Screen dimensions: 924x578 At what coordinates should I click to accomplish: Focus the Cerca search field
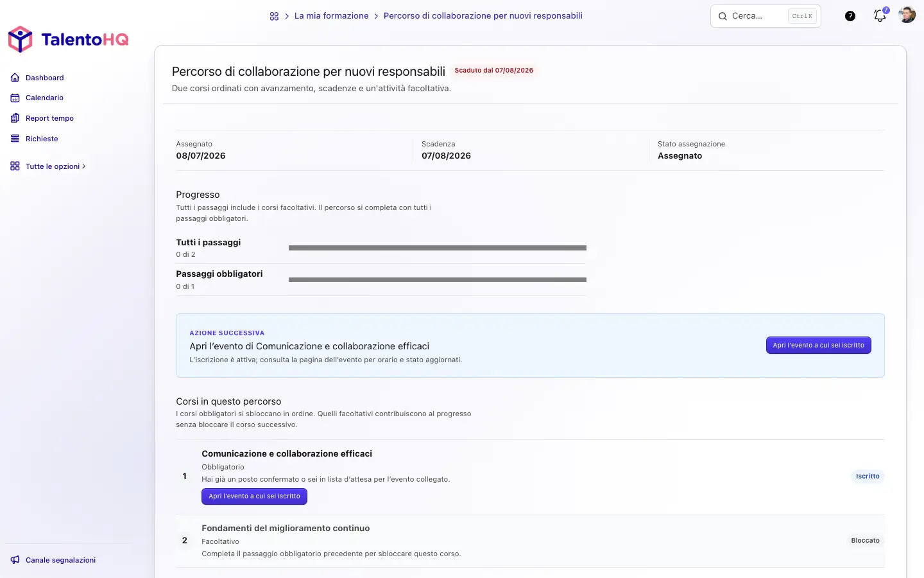[x=766, y=16]
